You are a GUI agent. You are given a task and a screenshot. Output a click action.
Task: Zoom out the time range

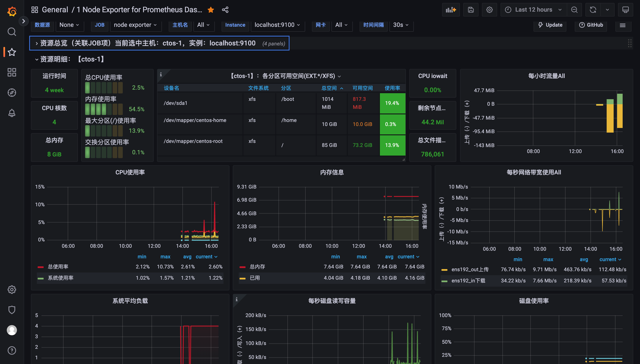pos(574,10)
